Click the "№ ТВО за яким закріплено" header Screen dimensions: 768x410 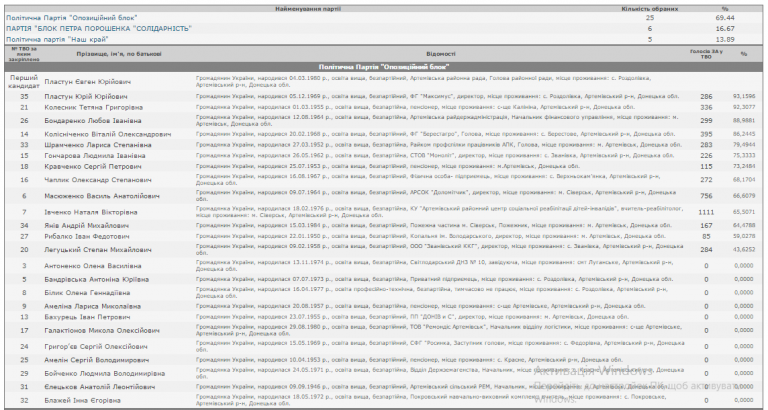pos(23,53)
